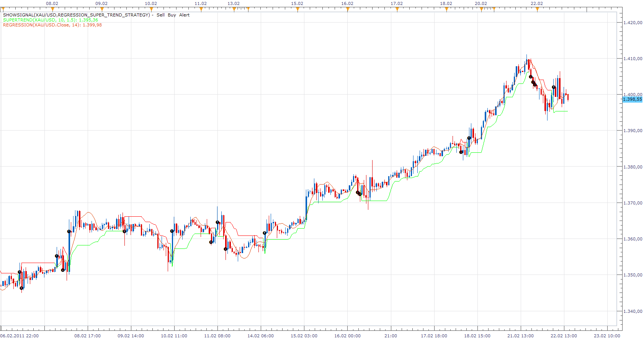Select the Alert label in the legend
This screenshot has width=644, height=340.
[185, 15]
